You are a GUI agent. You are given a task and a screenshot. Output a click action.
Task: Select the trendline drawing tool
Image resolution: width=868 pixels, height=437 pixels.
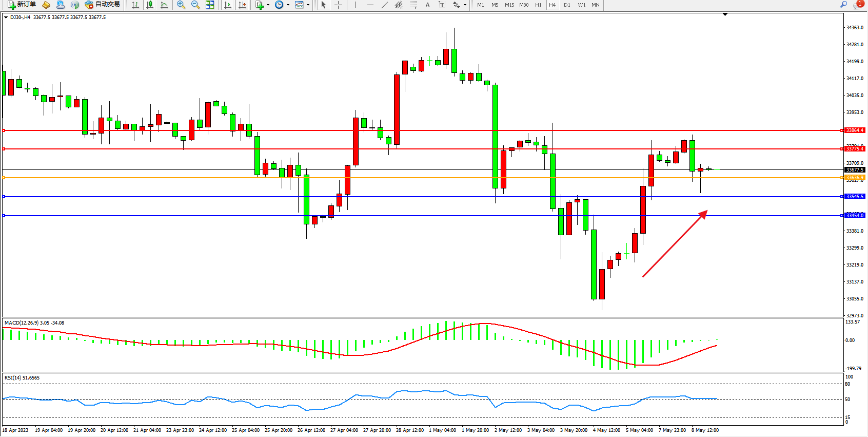pyautogui.click(x=384, y=5)
